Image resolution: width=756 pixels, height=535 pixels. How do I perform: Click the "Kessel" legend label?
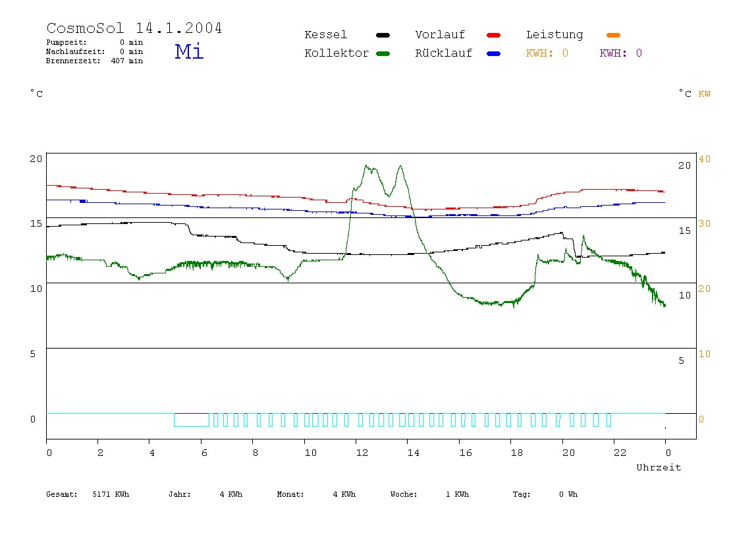(325, 35)
